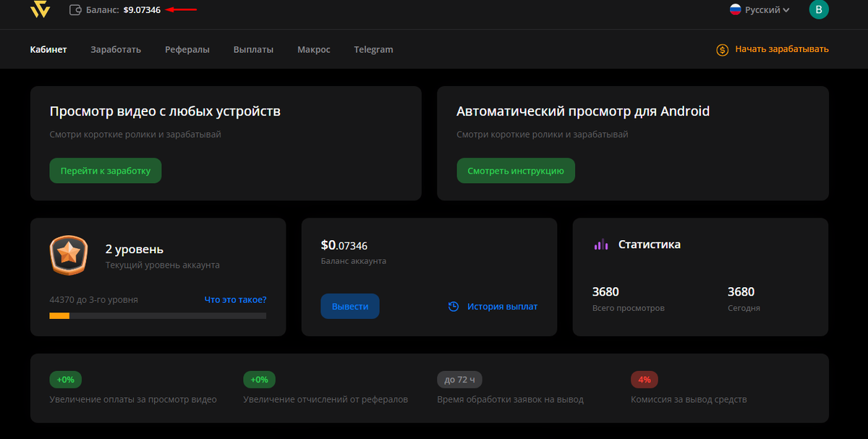Switch to the Выплаты page
868x439 pixels.
(253, 50)
